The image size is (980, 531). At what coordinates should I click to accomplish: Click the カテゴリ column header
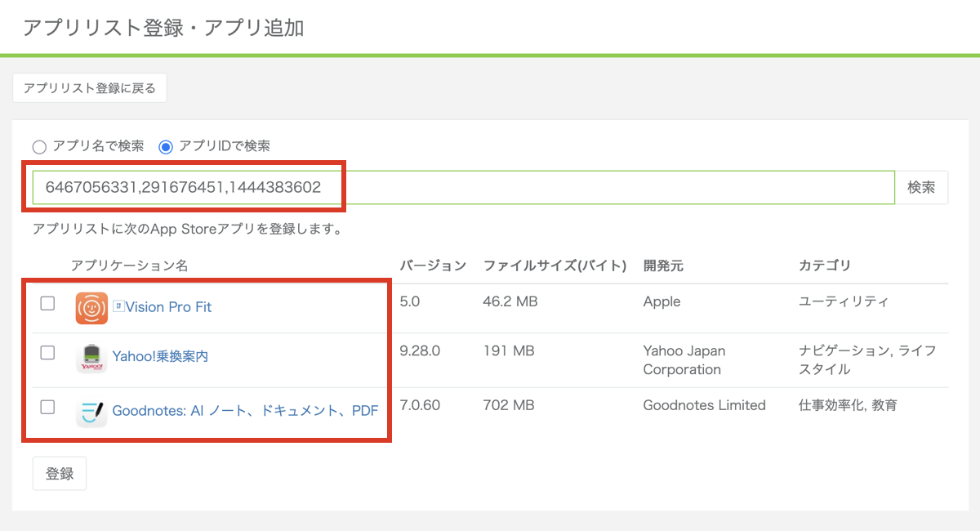pyautogui.click(x=825, y=265)
